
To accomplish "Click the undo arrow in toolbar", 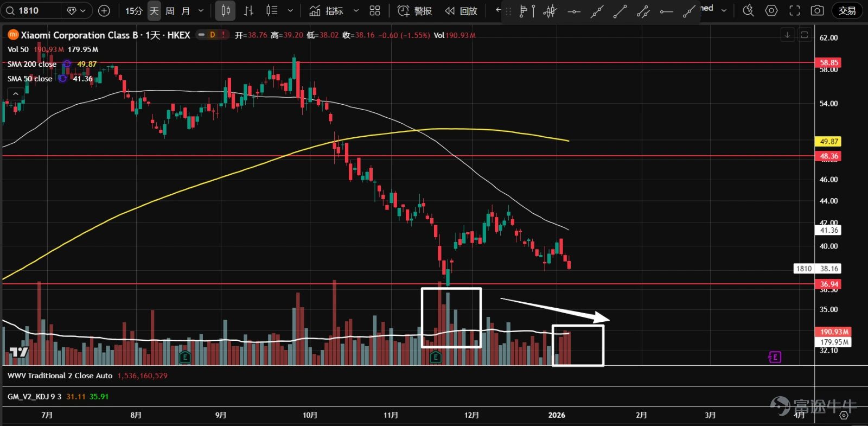I will click(498, 10).
